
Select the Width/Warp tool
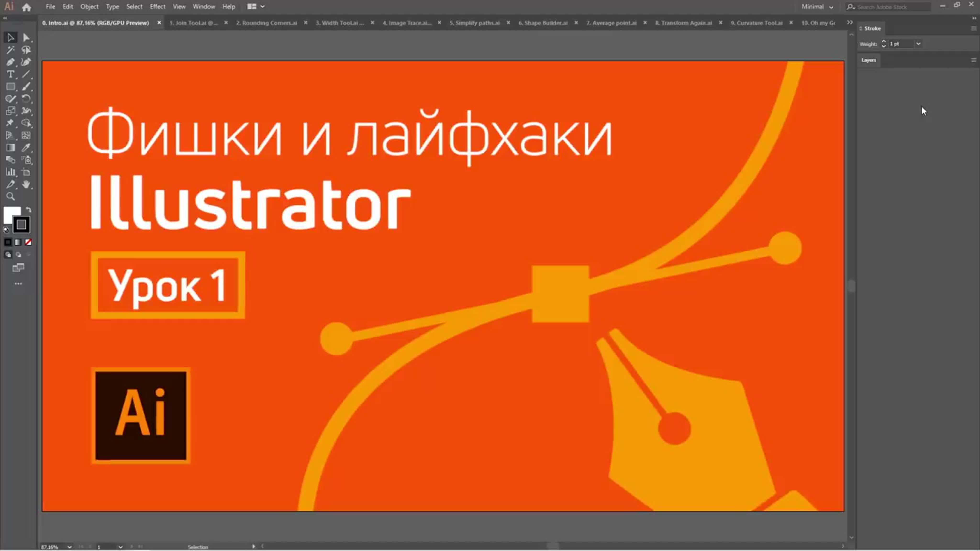26,111
